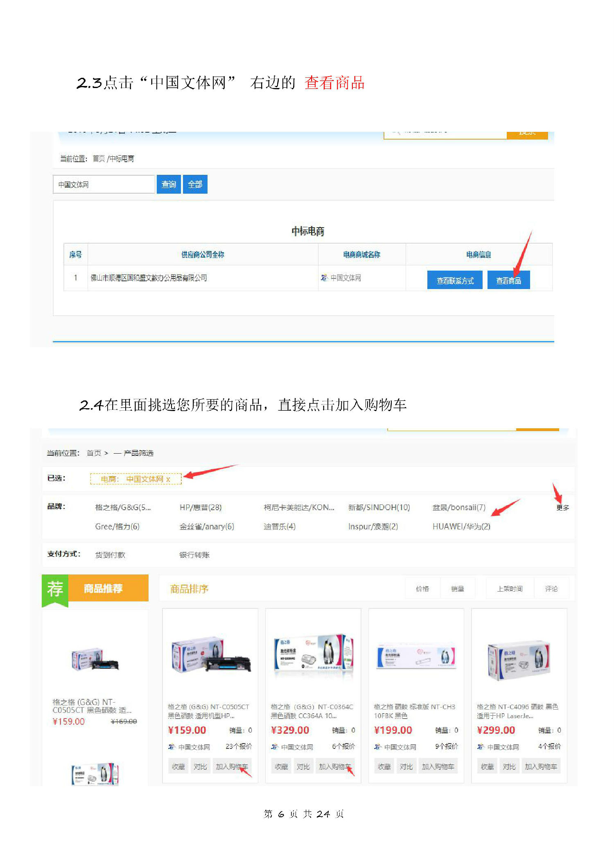Click 加入购物车 on the ¥329.00 product card
614x868 pixels.
click(x=335, y=766)
